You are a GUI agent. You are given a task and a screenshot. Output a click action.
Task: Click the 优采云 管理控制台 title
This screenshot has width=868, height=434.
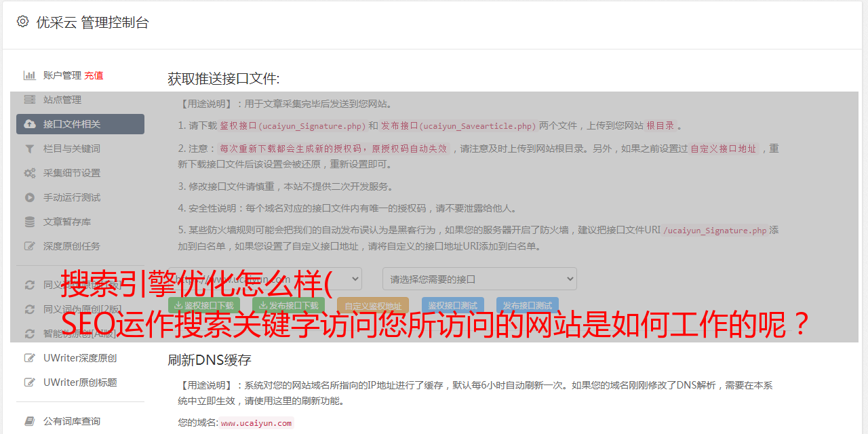pyautogui.click(x=92, y=22)
